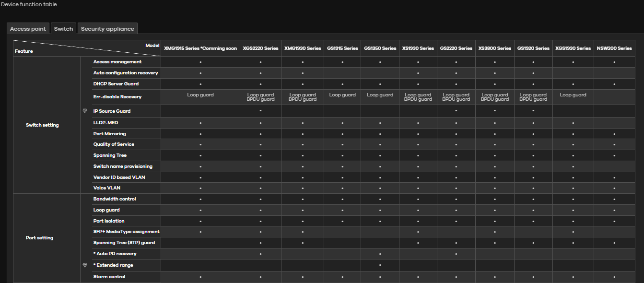
Task: Select the Storm control row label
Action: 109,277
